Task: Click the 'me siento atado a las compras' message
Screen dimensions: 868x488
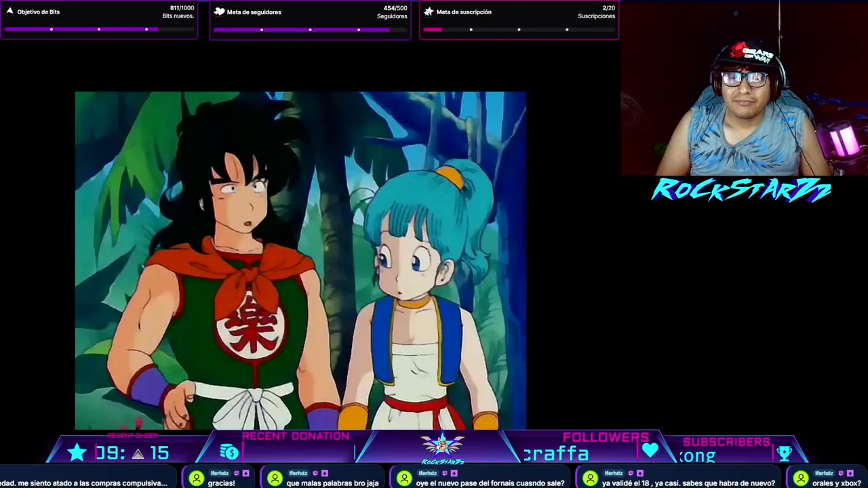Action: coord(83,483)
